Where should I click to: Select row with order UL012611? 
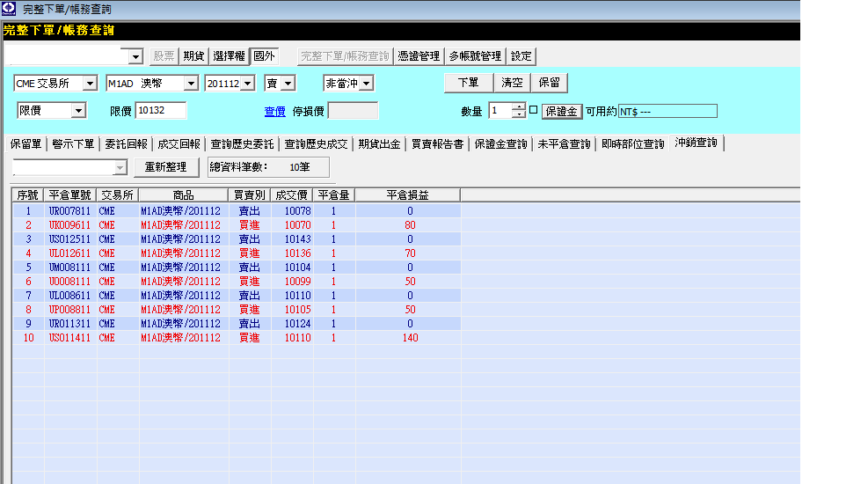click(x=237, y=253)
